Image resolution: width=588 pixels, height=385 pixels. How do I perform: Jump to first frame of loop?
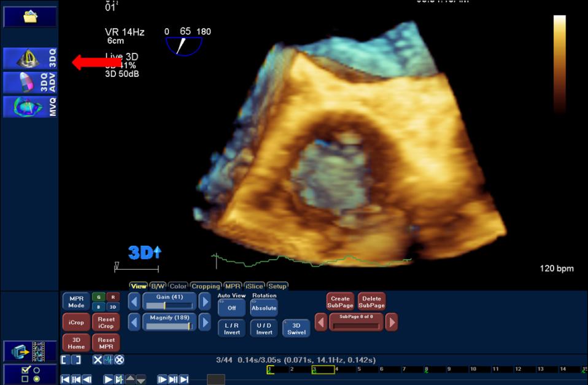[x=66, y=379]
